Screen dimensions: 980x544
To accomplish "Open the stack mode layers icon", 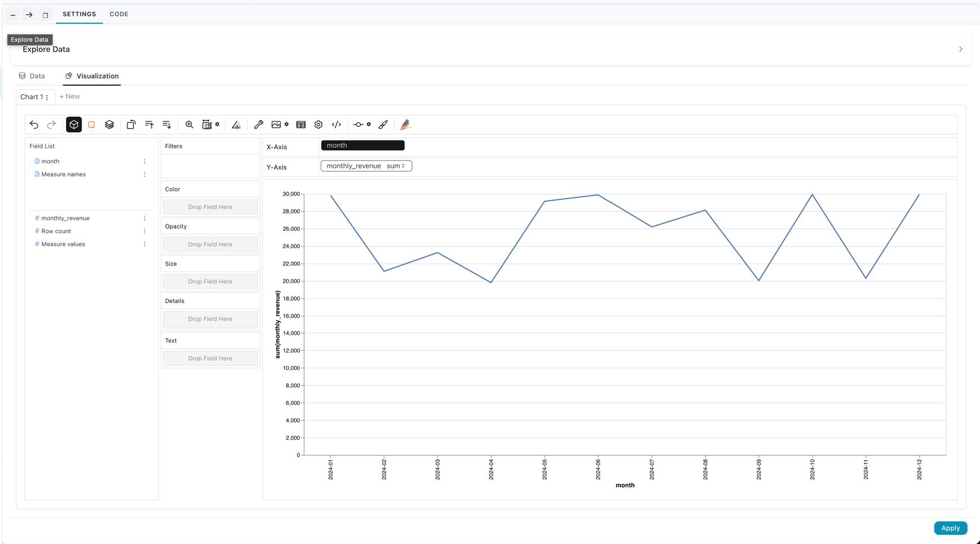I will [x=109, y=124].
